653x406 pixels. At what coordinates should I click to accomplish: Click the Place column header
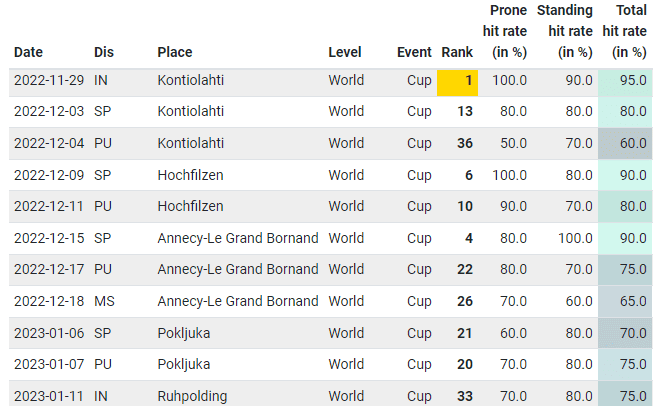click(175, 52)
